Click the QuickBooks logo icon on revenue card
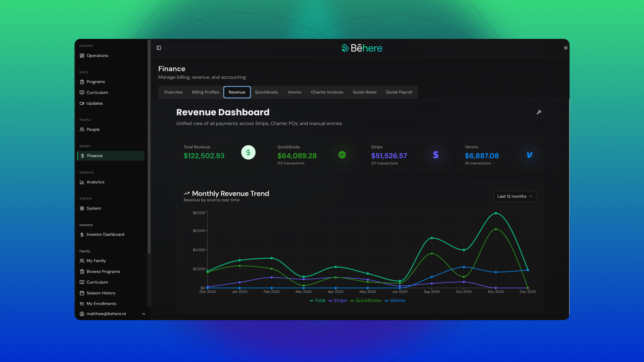Image resolution: width=644 pixels, height=362 pixels. pyautogui.click(x=342, y=155)
